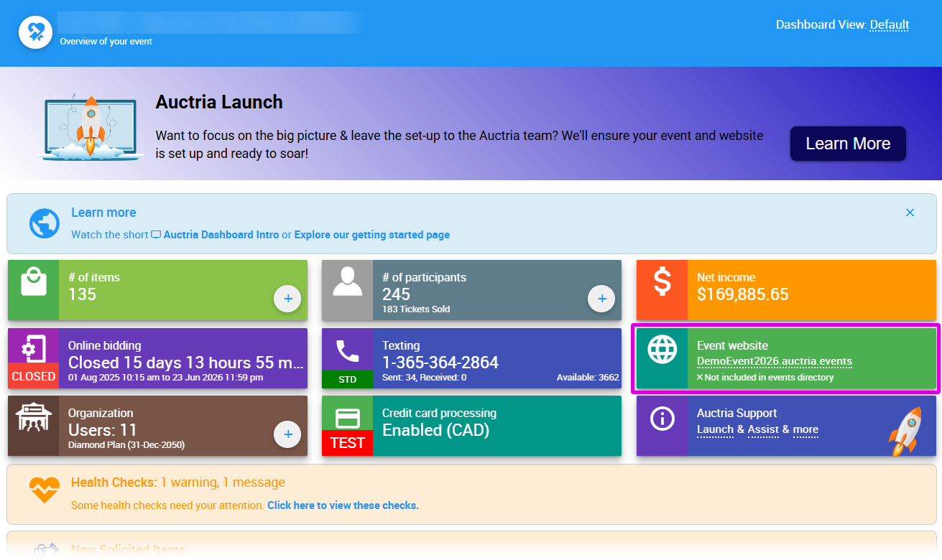Click the participants count 245
Screen dimensions: 942x560
(x=396, y=294)
